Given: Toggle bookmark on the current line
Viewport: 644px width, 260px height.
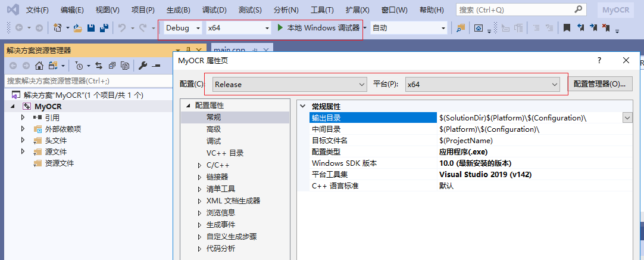Looking at the screenshot, I should pyautogui.click(x=567, y=28).
